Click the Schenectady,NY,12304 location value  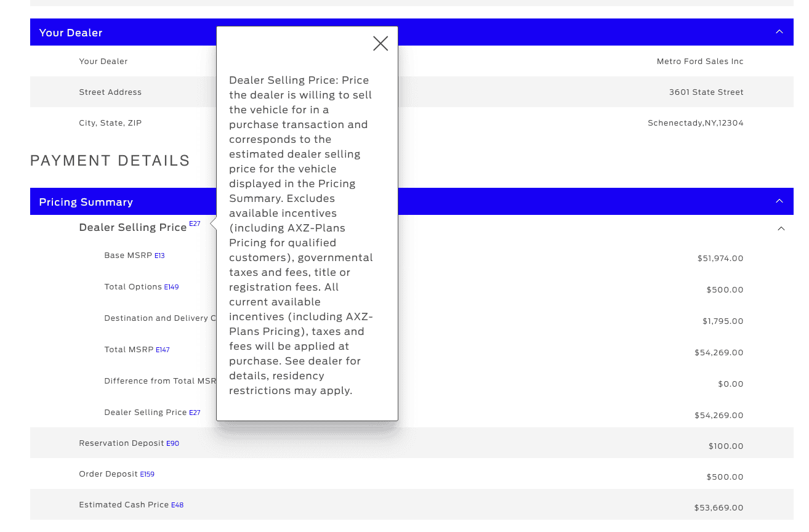(695, 123)
